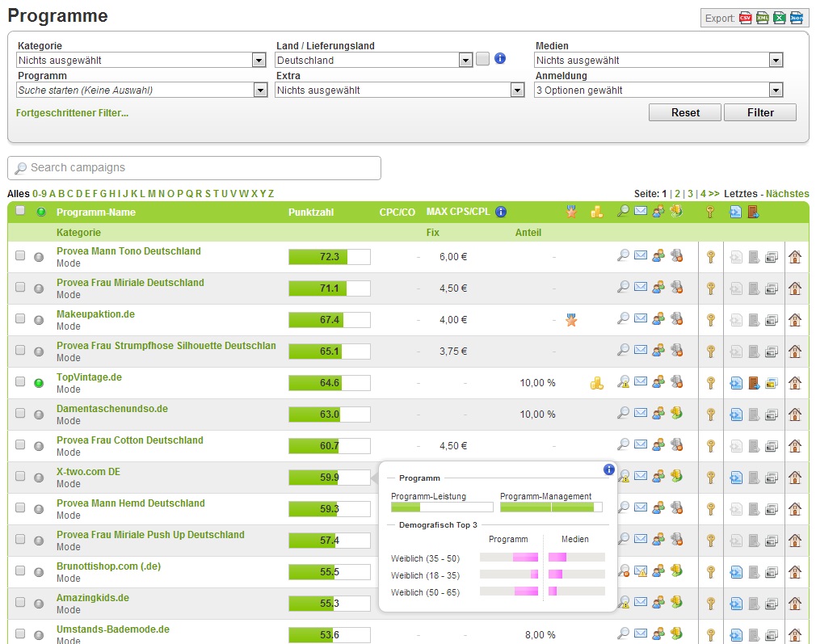Click the people icon in the Makeupaktion.de row
Image resolution: width=816 pixels, height=644 pixels.
pos(658,318)
